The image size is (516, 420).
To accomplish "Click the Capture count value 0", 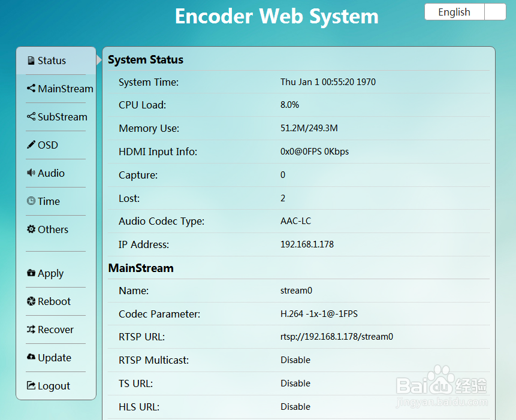I will pyautogui.click(x=283, y=174).
